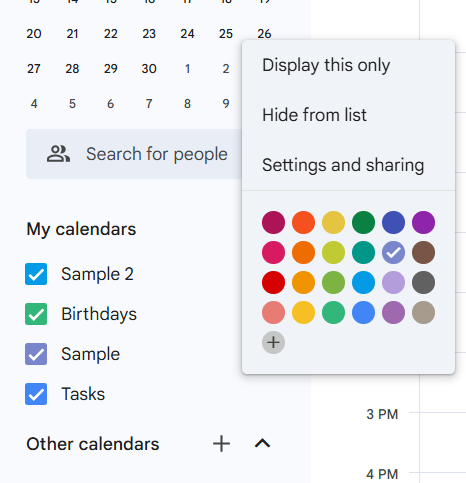Add a custom color with plus icon
This screenshot has height=483, width=466.
(x=273, y=342)
